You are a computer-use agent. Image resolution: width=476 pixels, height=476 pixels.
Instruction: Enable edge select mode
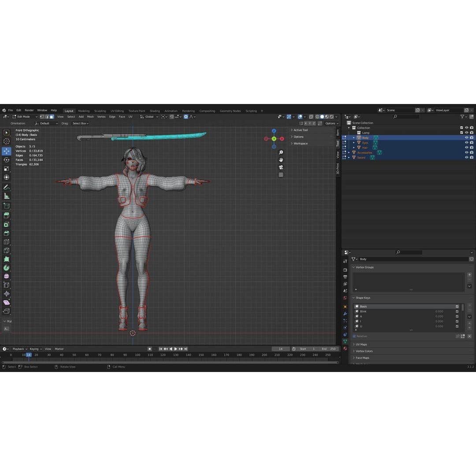click(47, 116)
